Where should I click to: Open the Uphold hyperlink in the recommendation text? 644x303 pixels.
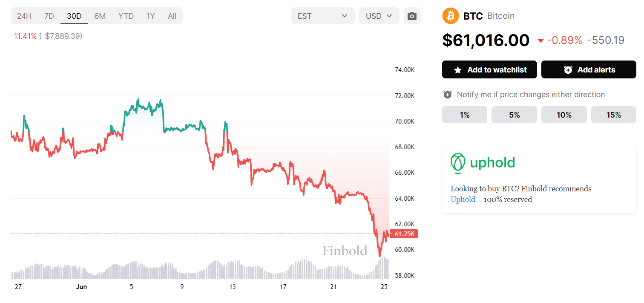point(463,199)
